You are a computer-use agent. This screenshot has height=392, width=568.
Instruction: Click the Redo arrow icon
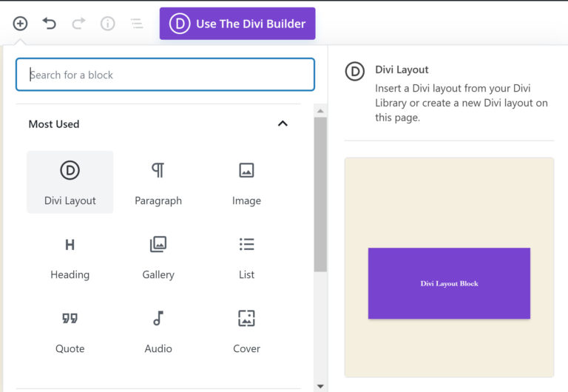(x=78, y=24)
